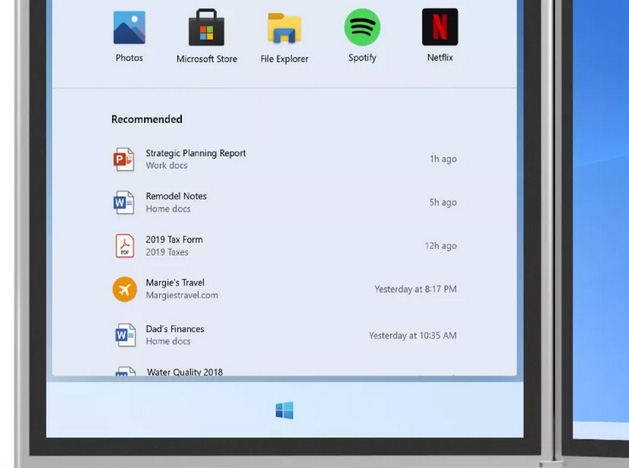
Task: Click "2019 Taxes" folder label
Action: click(167, 252)
